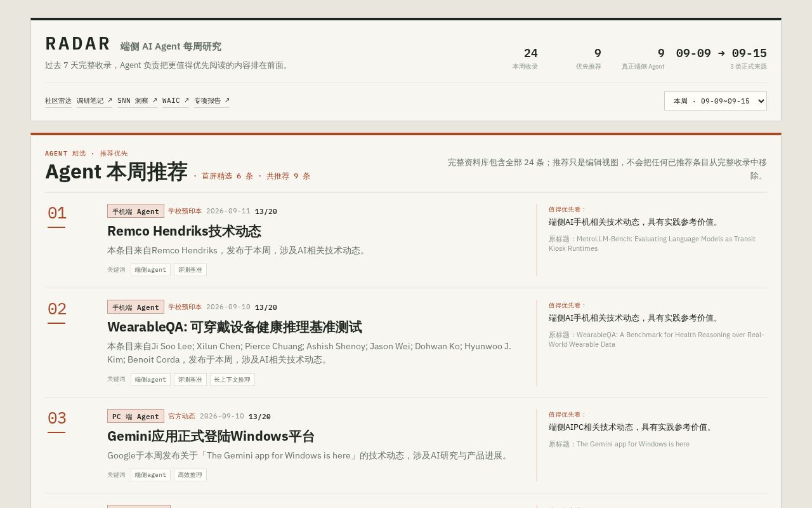Click 评测基准 keyword under WearableQA

(190, 380)
